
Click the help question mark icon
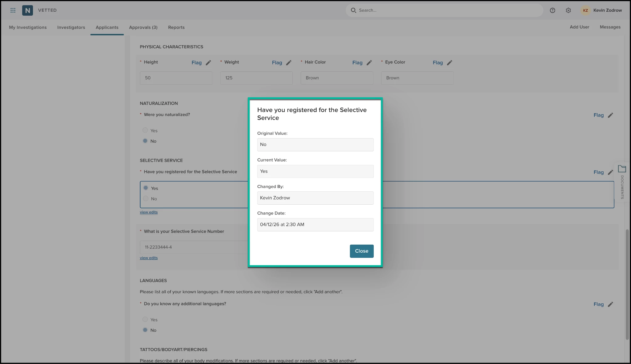click(552, 10)
